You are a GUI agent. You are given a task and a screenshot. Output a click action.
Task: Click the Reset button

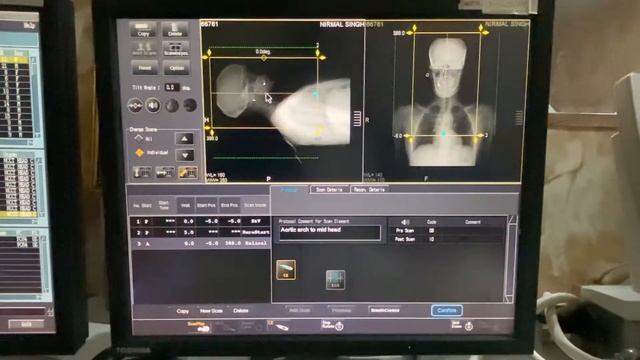(x=144, y=68)
